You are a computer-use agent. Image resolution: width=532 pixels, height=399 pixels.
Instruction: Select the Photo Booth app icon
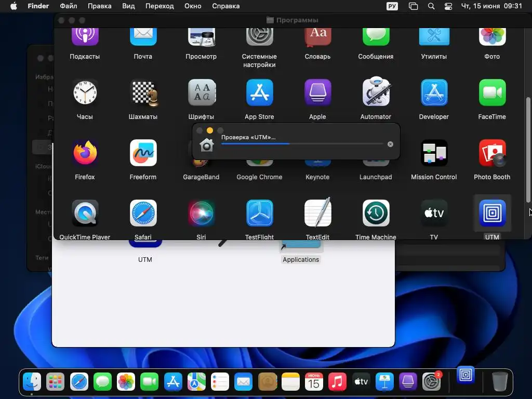click(x=492, y=153)
